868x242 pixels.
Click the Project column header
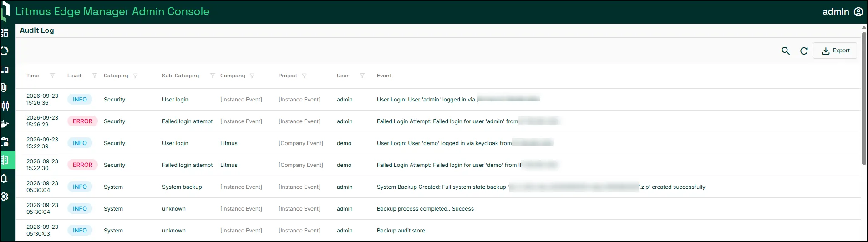288,76
